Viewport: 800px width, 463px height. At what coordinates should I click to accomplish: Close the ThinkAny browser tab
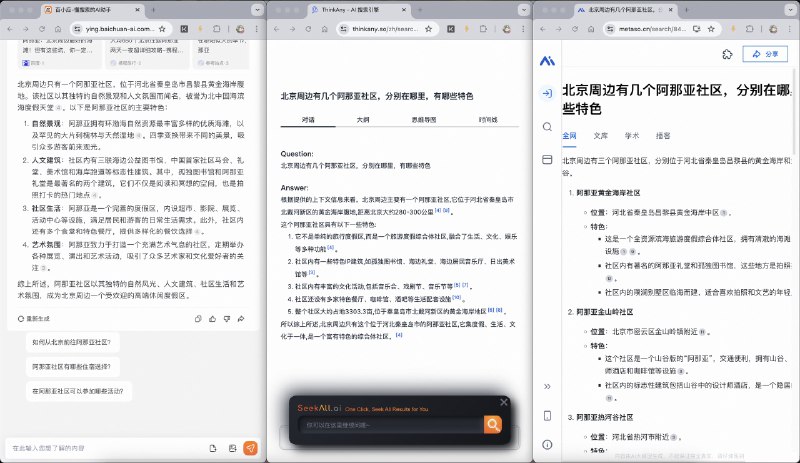(x=404, y=10)
